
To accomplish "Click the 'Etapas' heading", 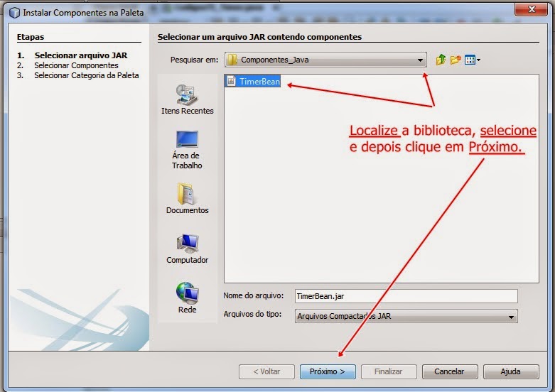I will 31,37.
